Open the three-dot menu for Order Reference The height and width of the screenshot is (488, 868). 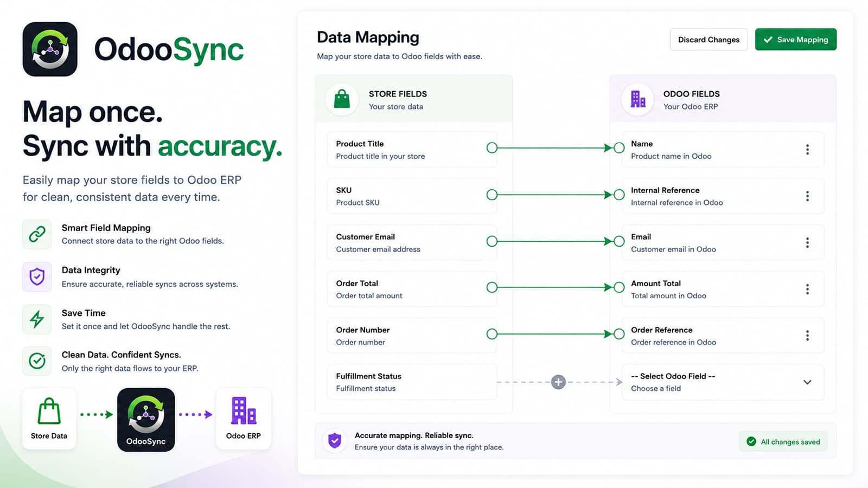807,336
